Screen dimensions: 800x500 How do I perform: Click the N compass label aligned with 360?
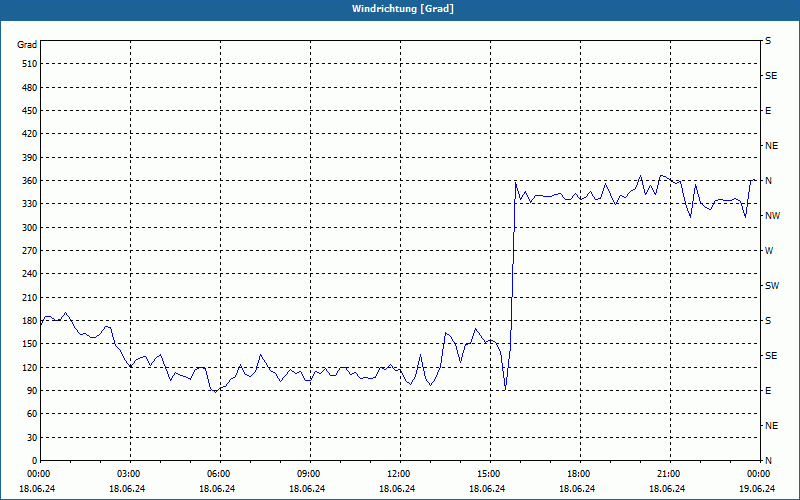point(768,181)
